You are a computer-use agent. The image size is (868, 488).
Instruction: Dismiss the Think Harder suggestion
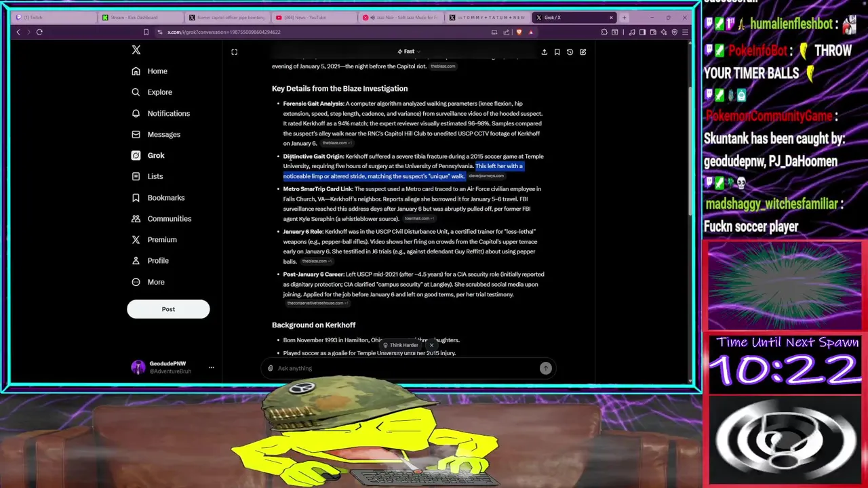[x=431, y=345]
